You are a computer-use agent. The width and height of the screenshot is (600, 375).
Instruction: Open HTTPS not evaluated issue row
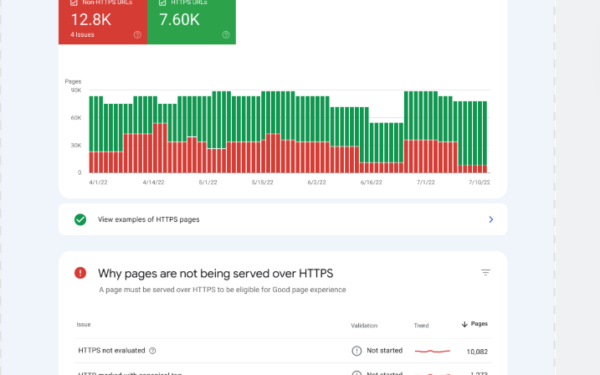[x=283, y=351]
